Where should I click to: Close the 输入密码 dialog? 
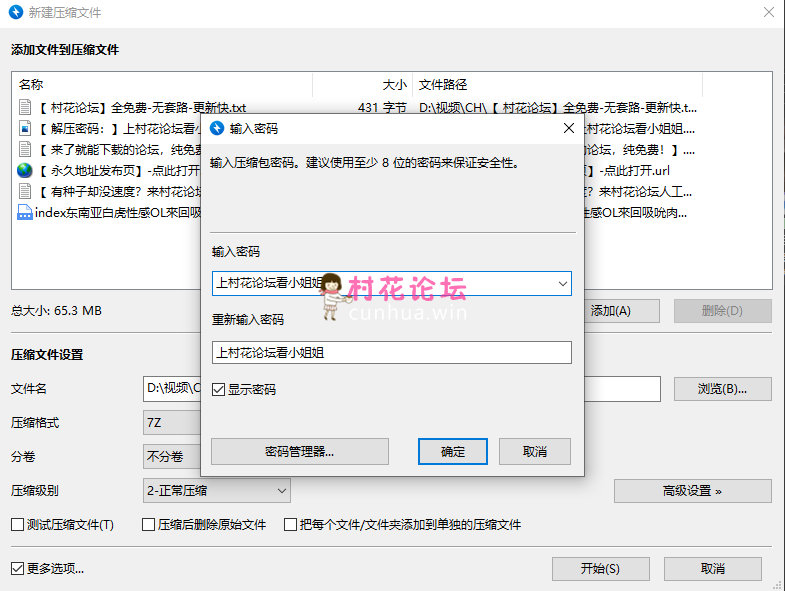pyautogui.click(x=569, y=128)
